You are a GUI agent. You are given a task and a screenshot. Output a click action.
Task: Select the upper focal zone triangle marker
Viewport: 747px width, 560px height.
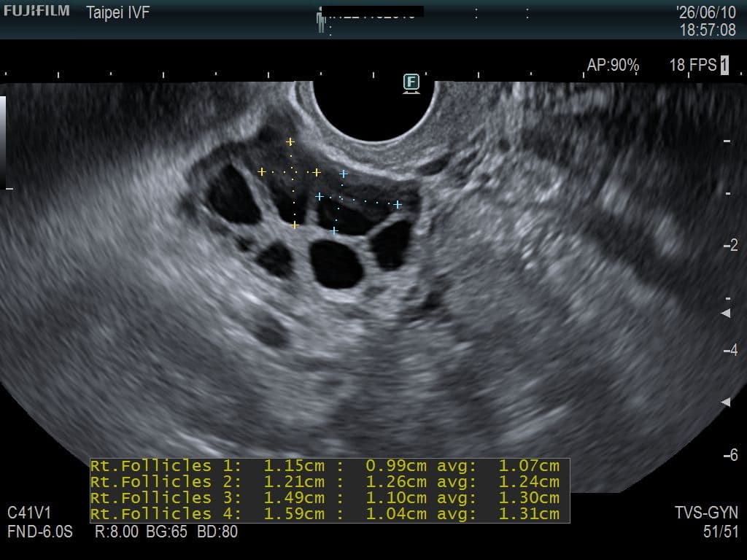(726, 314)
